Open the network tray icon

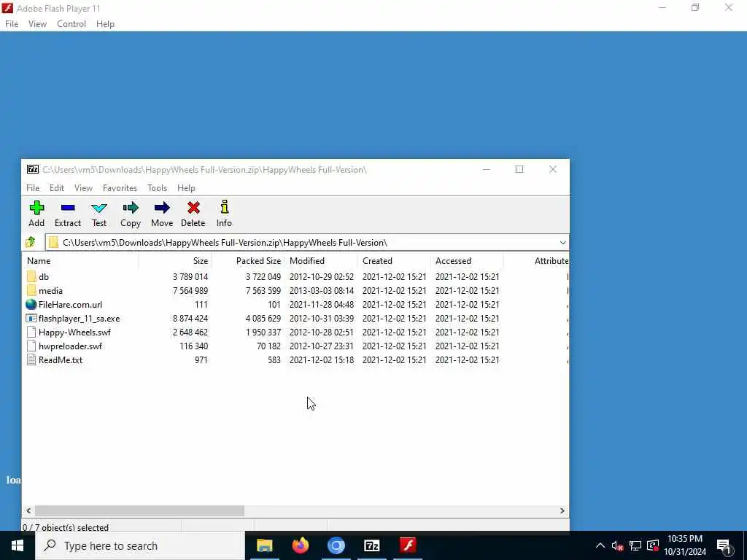635,545
